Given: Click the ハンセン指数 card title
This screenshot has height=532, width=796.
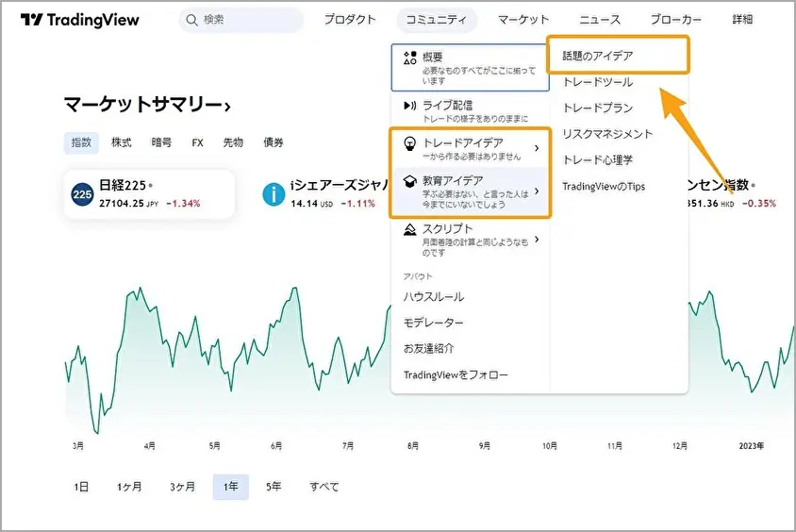Looking at the screenshot, I should click(x=717, y=186).
